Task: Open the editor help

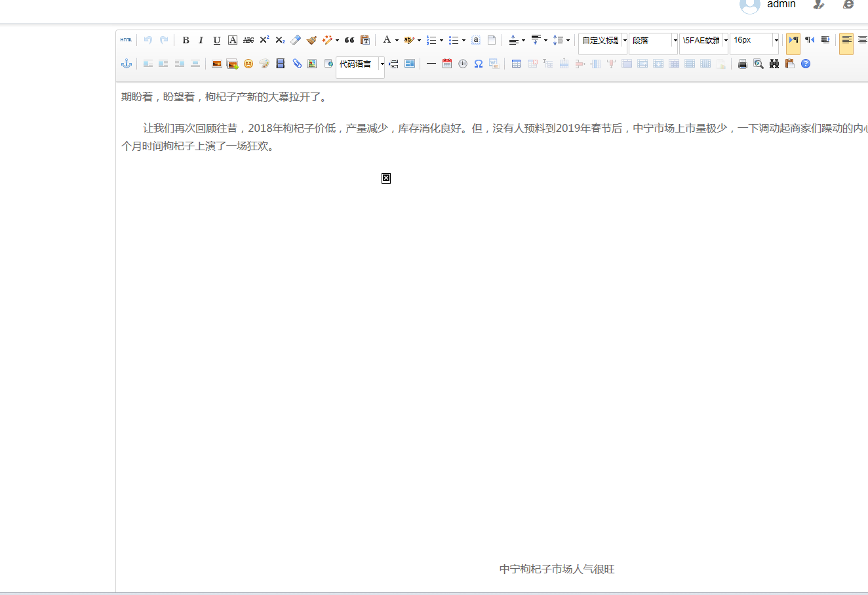Action: [x=806, y=64]
